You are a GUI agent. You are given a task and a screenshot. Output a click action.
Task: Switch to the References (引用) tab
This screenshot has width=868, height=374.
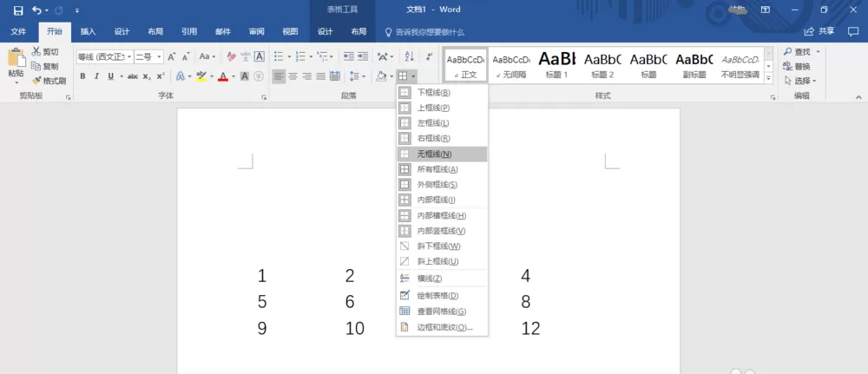[x=188, y=31]
